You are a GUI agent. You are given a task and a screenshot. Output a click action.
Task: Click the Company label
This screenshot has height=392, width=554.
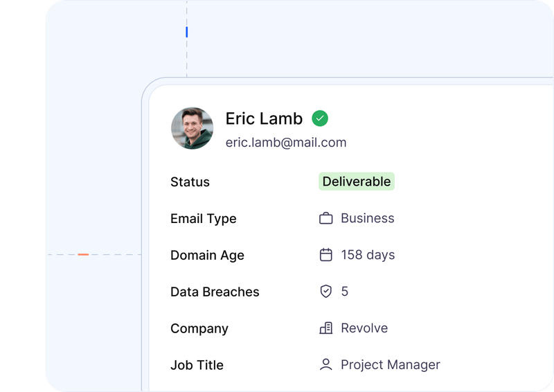tap(199, 329)
